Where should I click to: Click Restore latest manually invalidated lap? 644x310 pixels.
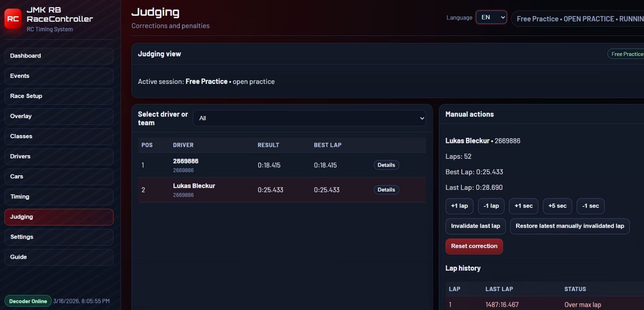[x=569, y=226]
